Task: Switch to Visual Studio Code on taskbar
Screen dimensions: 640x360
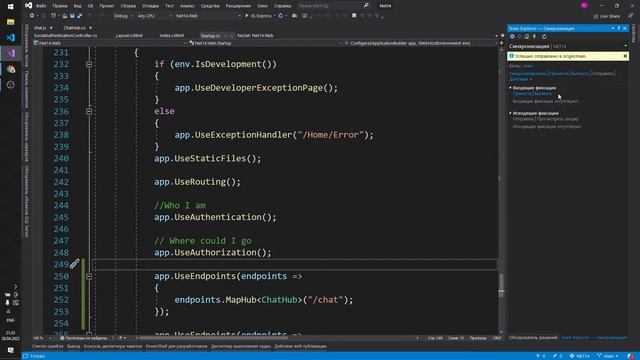Action: point(11,38)
